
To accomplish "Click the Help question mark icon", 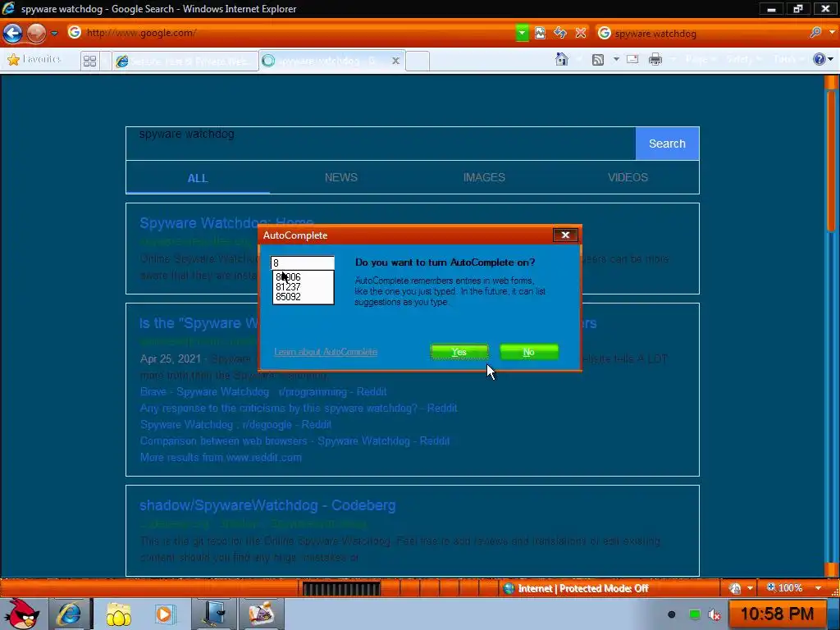I will [819, 59].
